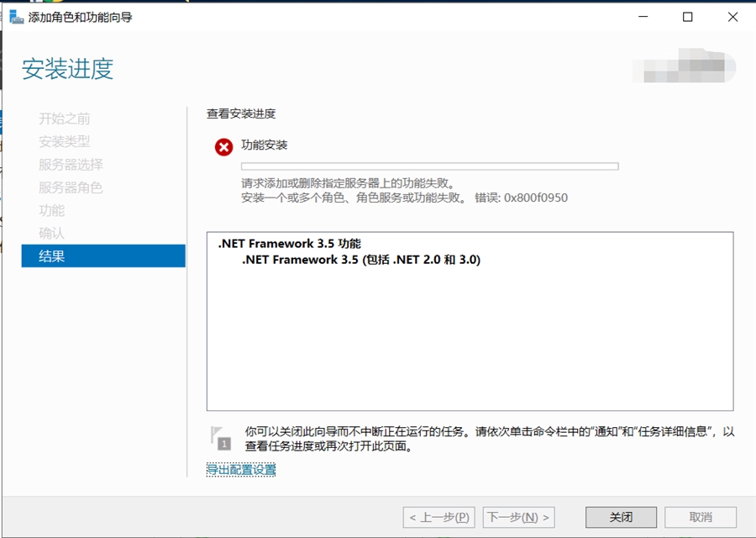Select the 开始之前 step in sidebar
The width and height of the screenshot is (756, 538).
point(65,119)
